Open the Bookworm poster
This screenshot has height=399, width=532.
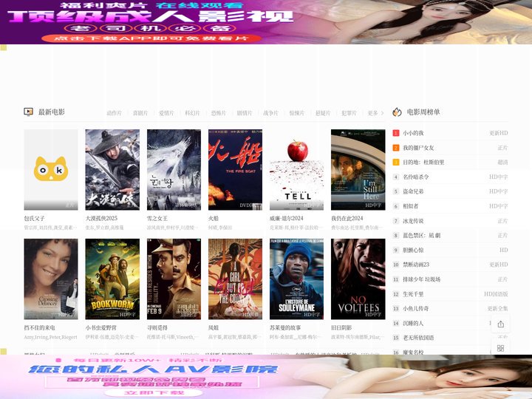(x=112, y=279)
